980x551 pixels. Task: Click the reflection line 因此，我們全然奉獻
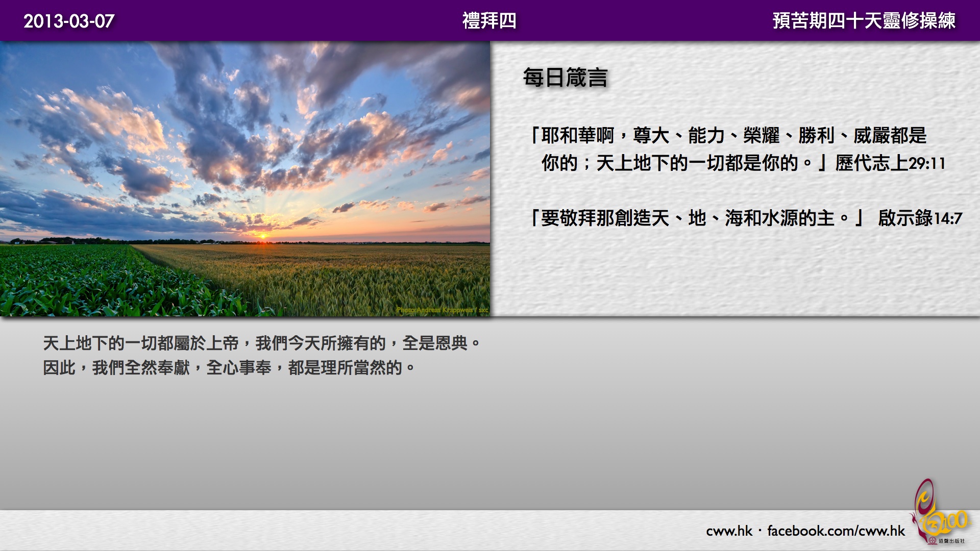coord(229,367)
